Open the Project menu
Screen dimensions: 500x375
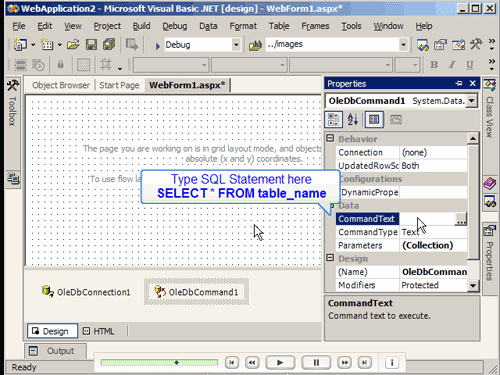click(107, 26)
